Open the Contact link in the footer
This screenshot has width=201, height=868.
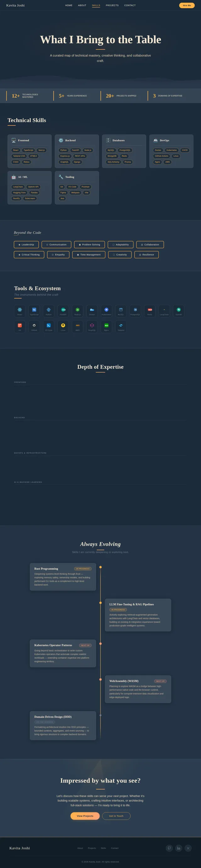(114, 848)
